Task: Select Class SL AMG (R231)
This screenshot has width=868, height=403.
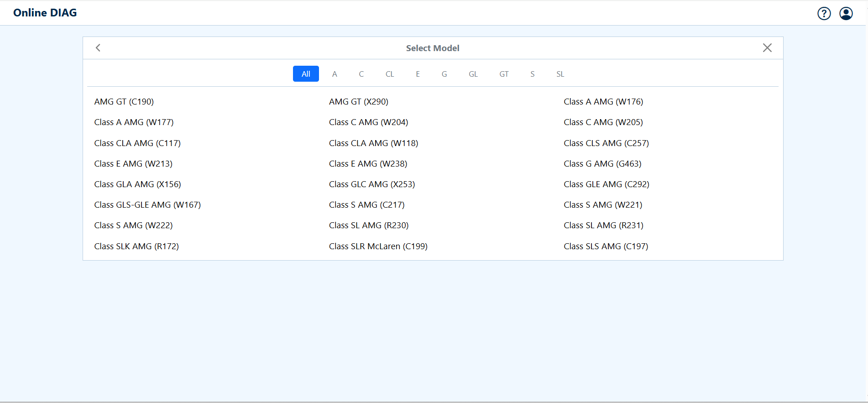Action: [603, 225]
